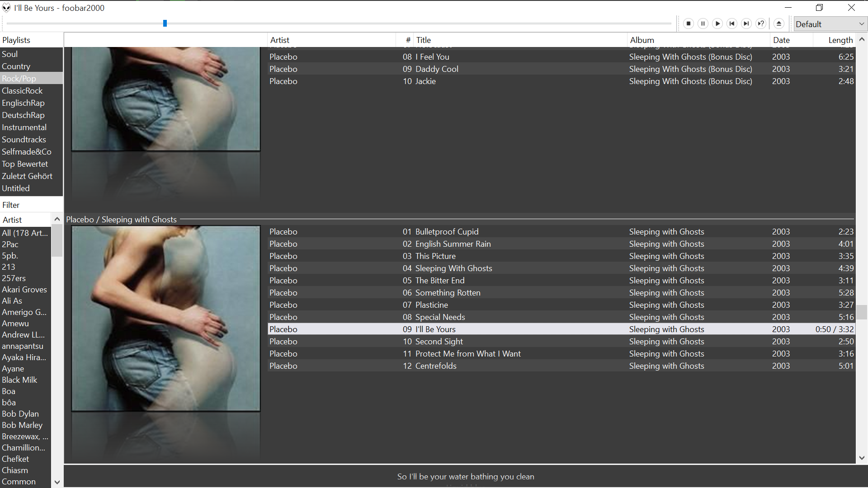Screen dimensions: 868x488
Task: Select track 10 Second Sight
Action: click(x=561, y=342)
